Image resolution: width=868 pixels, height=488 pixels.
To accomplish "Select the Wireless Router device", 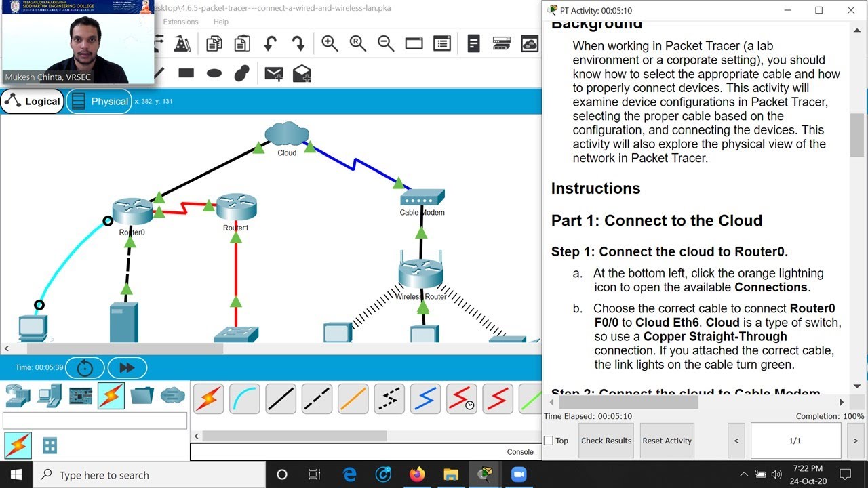I will (x=421, y=274).
